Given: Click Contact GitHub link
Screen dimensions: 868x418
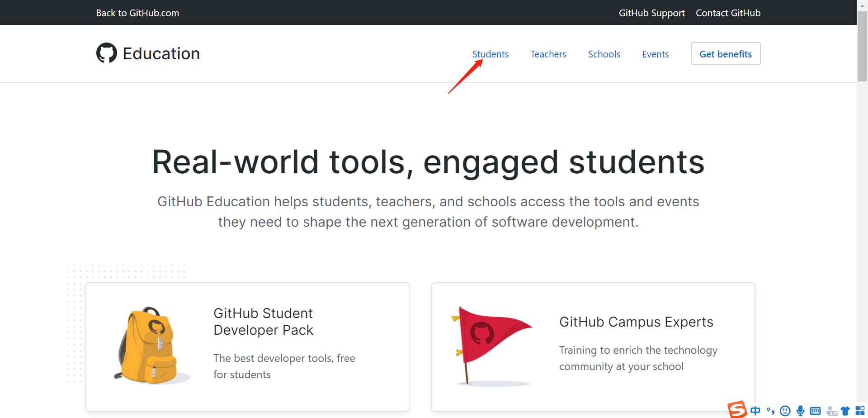Looking at the screenshot, I should tap(728, 13).
